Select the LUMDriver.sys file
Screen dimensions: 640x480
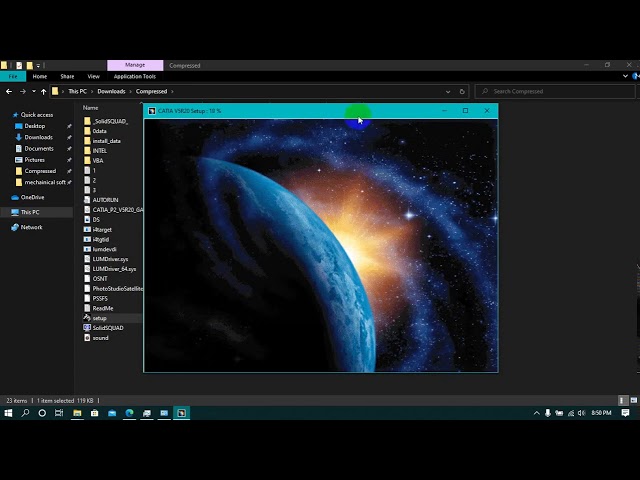point(110,259)
